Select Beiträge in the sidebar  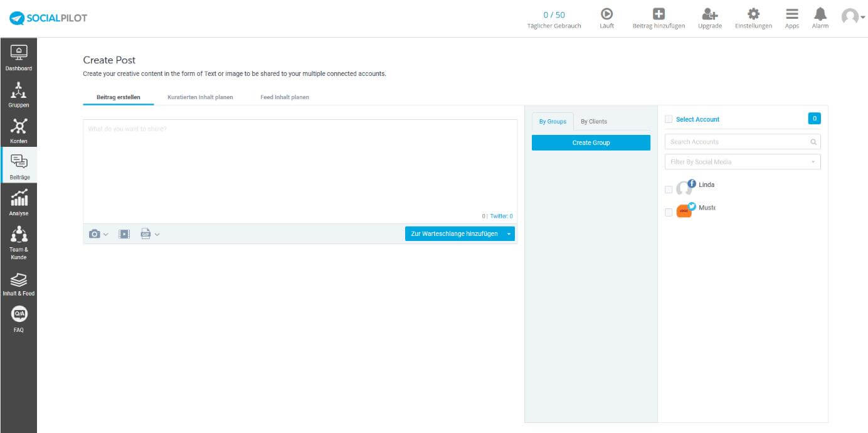(x=19, y=166)
